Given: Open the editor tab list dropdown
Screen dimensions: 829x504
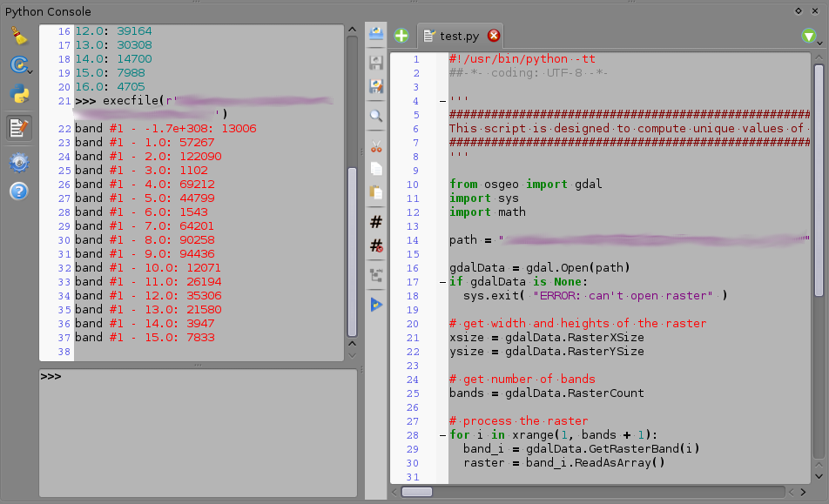Looking at the screenshot, I should pyautogui.click(x=808, y=37).
